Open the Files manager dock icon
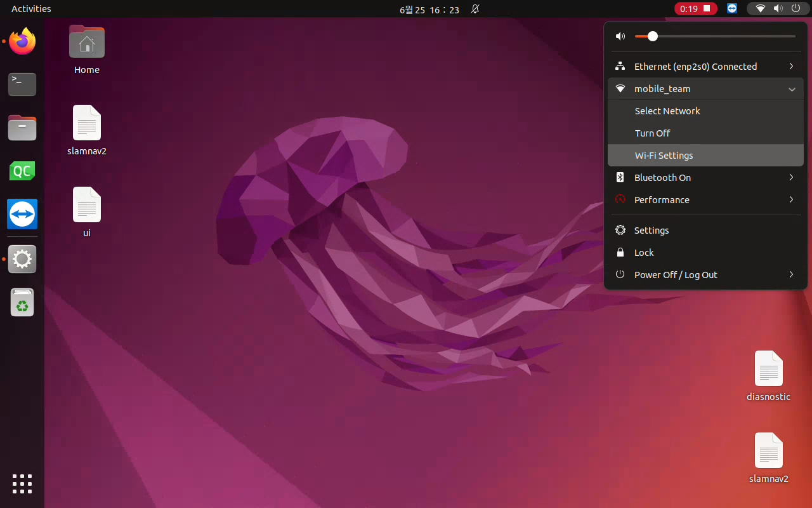812x508 pixels. [x=22, y=128]
